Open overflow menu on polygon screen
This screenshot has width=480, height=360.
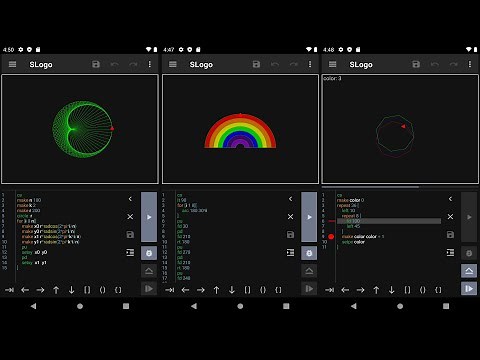tap(470, 64)
